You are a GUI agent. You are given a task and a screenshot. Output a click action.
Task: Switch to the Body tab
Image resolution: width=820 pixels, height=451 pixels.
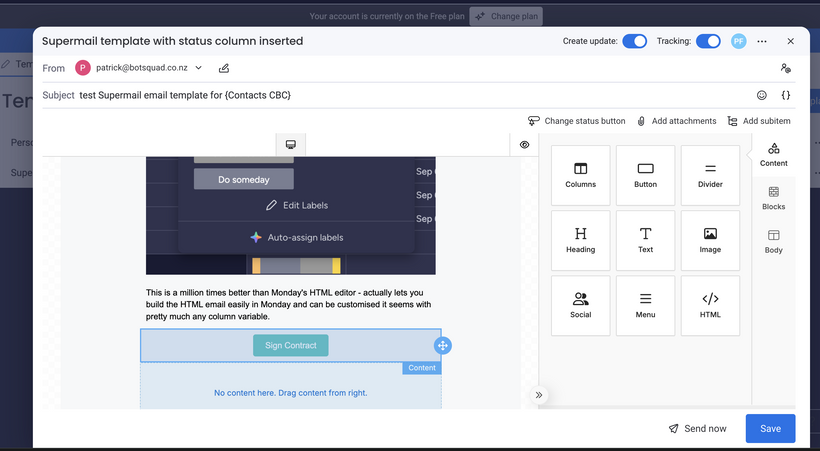pyautogui.click(x=773, y=242)
